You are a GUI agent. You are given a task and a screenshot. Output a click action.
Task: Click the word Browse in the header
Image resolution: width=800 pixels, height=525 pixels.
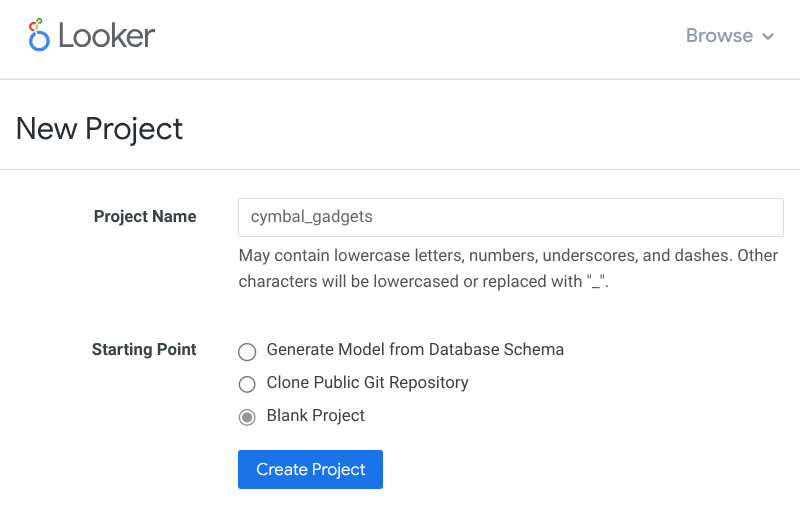pos(719,36)
